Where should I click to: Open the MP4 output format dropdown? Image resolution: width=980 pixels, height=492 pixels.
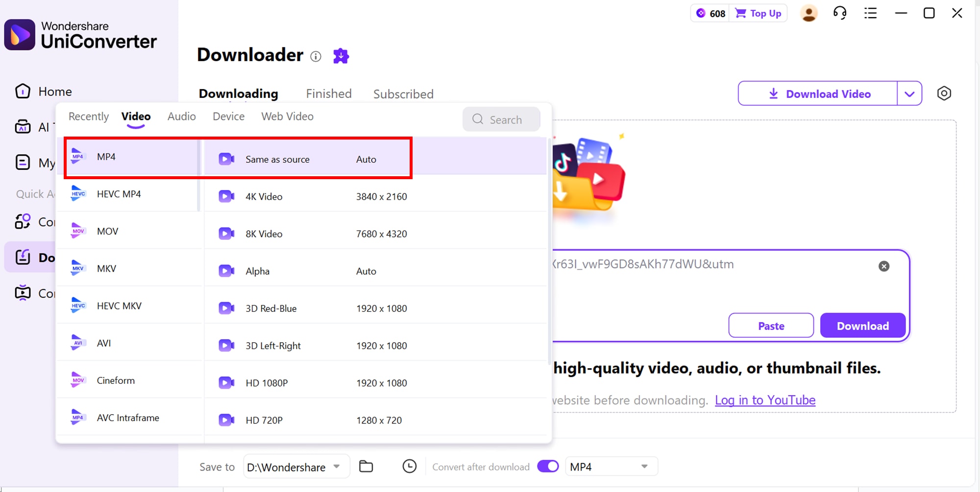tap(611, 467)
